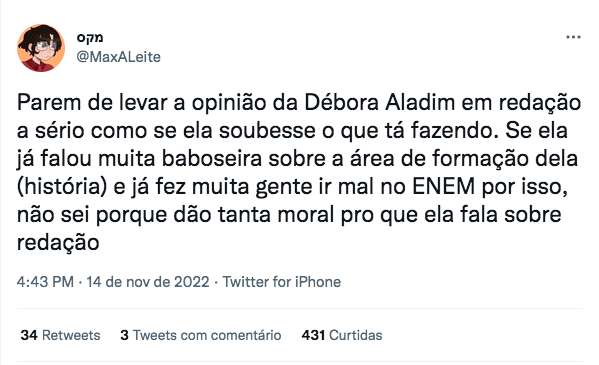
Task: Click the 4:43 PM timestamp
Action: tap(45, 282)
